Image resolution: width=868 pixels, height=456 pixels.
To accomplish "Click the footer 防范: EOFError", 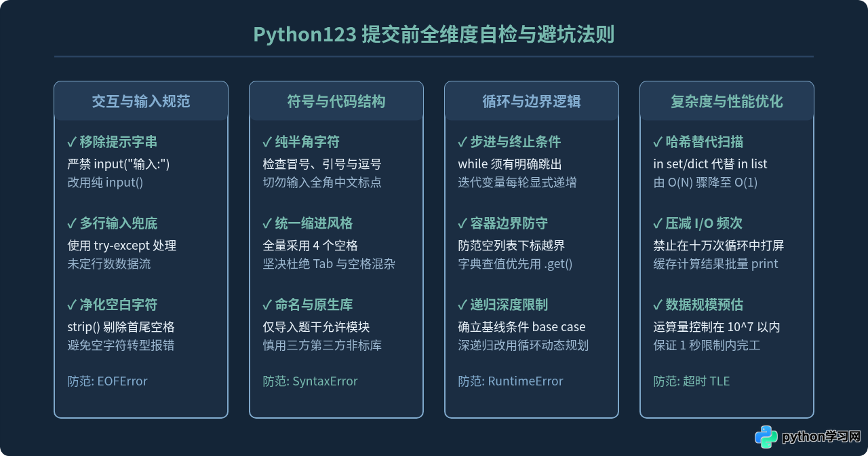I will (x=107, y=381).
